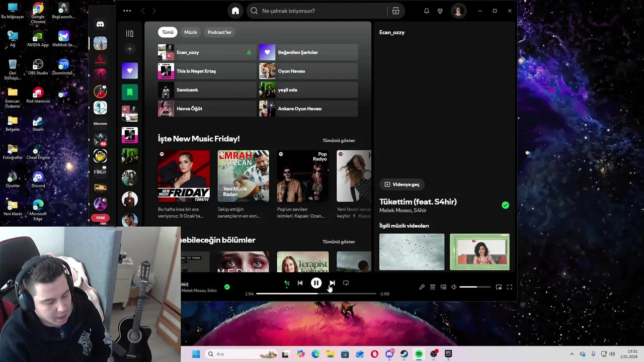Toggle smart shuffle
644x362 pixels.
pos(287,283)
